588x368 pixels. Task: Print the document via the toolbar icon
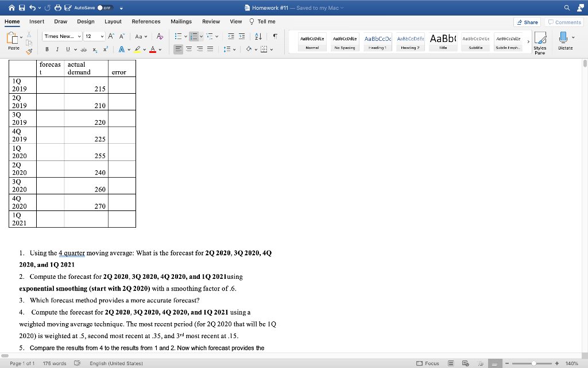tap(59, 7)
